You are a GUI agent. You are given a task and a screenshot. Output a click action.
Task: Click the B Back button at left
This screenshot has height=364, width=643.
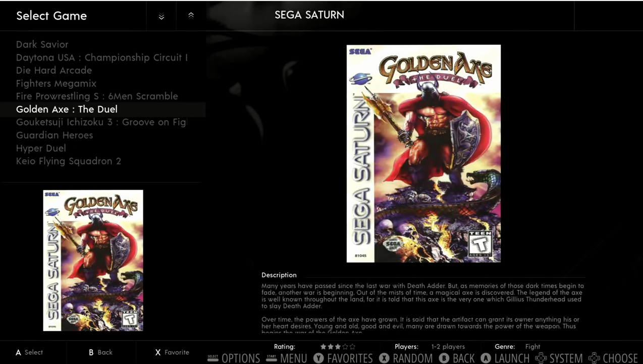point(100,352)
